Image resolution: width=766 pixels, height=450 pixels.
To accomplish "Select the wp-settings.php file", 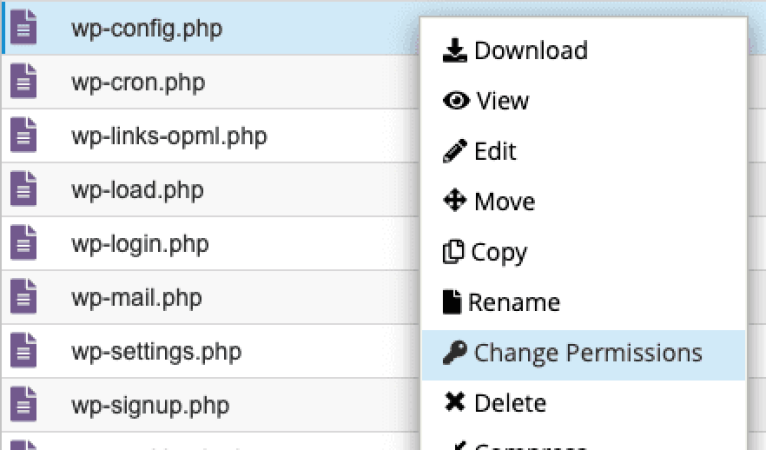I will tap(156, 352).
